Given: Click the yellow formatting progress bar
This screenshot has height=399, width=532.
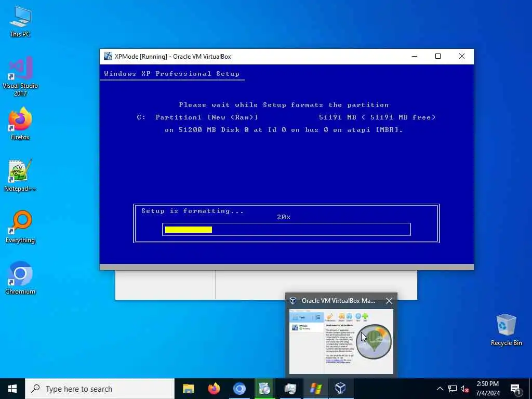Looking at the screenshot, I should 188,230.
